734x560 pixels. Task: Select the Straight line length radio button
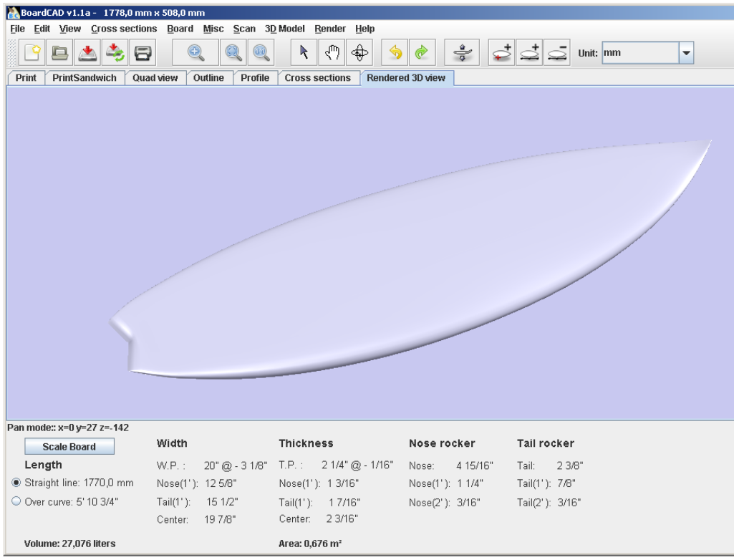click(x=16, y=482)
